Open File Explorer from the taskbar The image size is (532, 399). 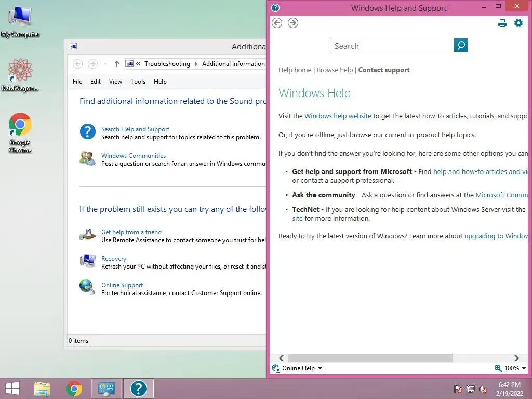click(42, 389)
